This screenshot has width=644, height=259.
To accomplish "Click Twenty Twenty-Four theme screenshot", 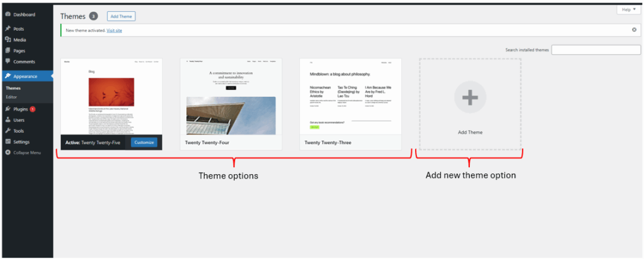I will point(231,96).
